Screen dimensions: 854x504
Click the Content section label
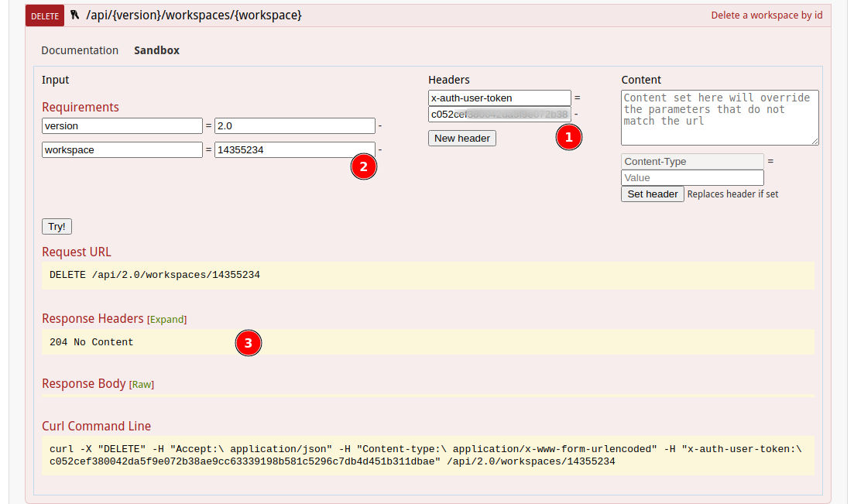[x=641, y=80]
